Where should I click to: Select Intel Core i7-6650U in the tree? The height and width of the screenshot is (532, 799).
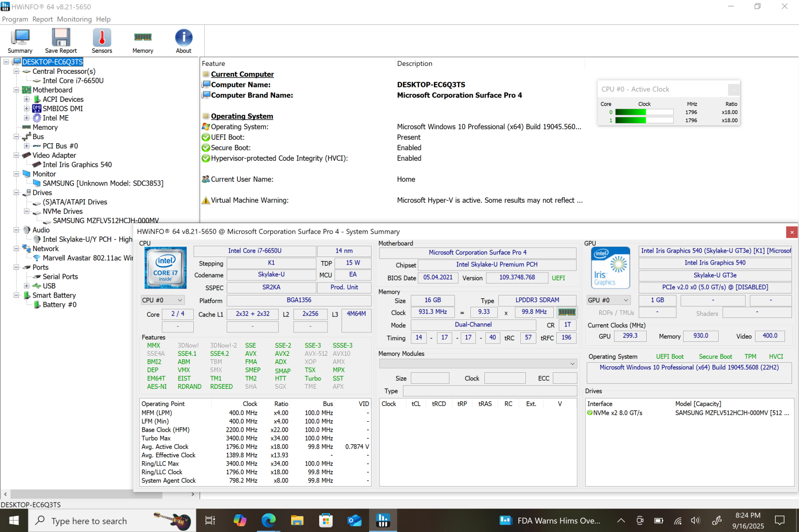click(x=71, y=80)
